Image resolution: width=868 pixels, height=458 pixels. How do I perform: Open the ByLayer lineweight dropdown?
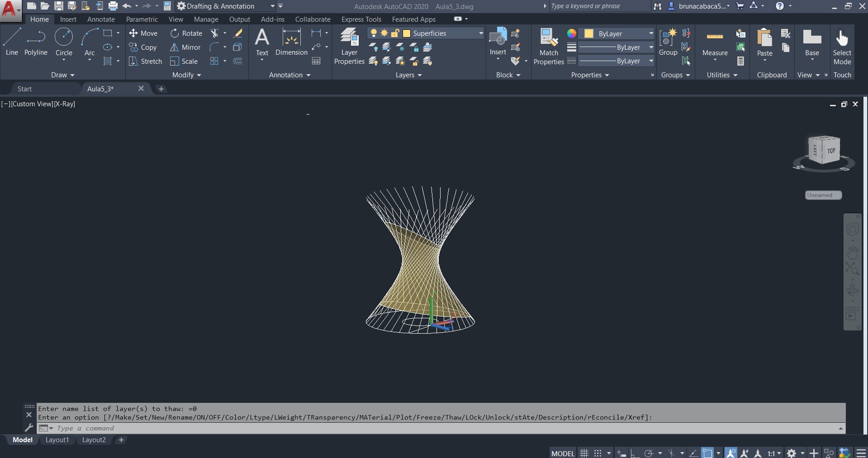click(x=651, y=47)
